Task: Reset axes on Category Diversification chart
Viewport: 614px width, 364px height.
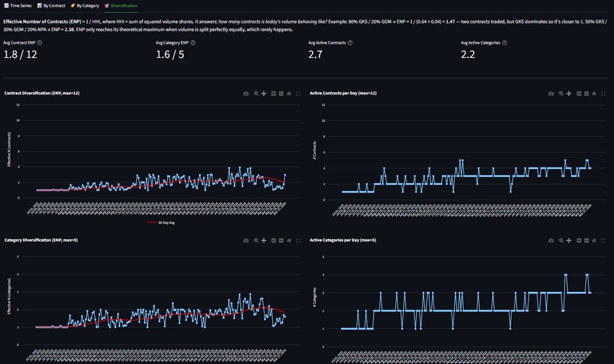Action: click(288, 240)
